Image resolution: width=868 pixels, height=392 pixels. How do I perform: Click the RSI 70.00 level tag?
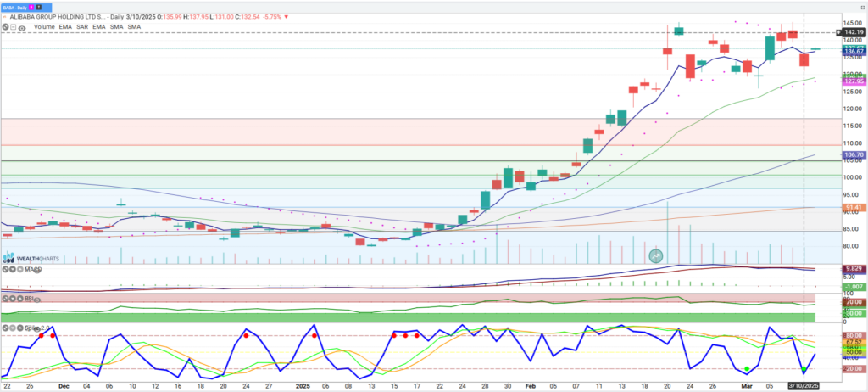[x=854, y=302]
